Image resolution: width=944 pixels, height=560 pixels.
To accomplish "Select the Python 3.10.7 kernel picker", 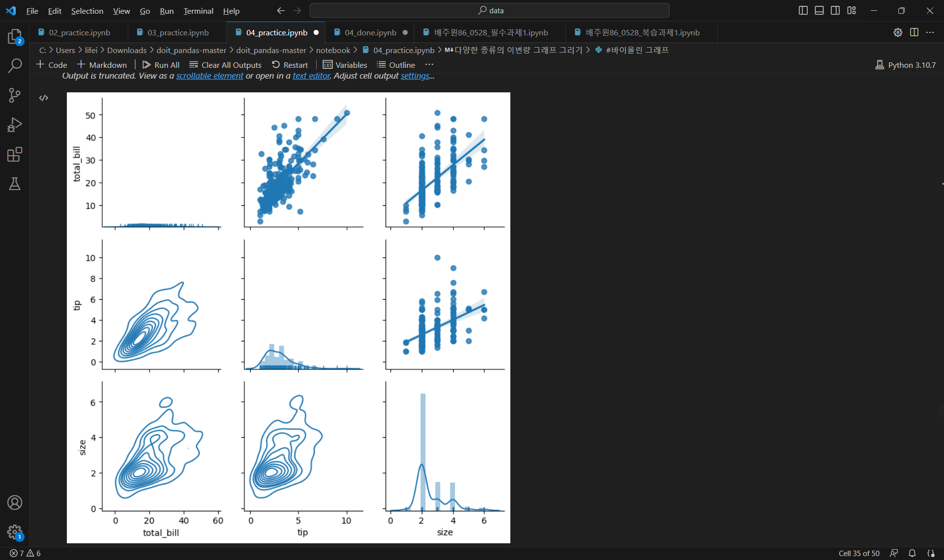I will point(905,65).
